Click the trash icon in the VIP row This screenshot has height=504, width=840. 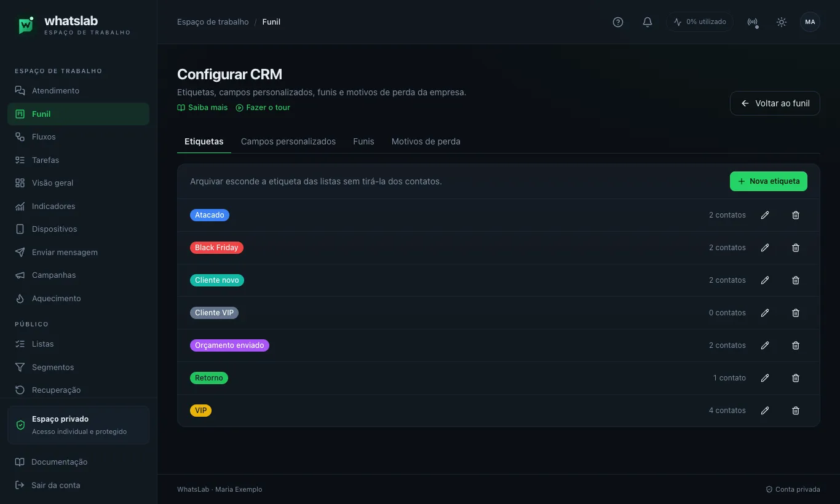point(796,411)
